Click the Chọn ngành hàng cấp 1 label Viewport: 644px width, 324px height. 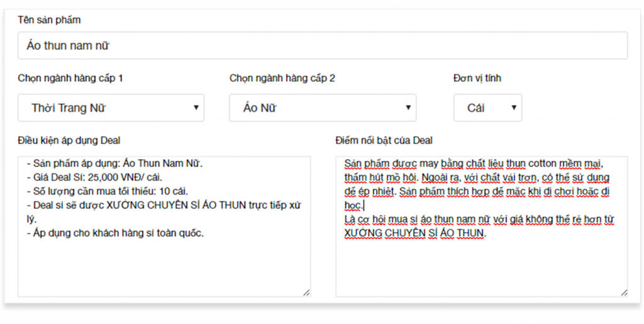(70, 78)
